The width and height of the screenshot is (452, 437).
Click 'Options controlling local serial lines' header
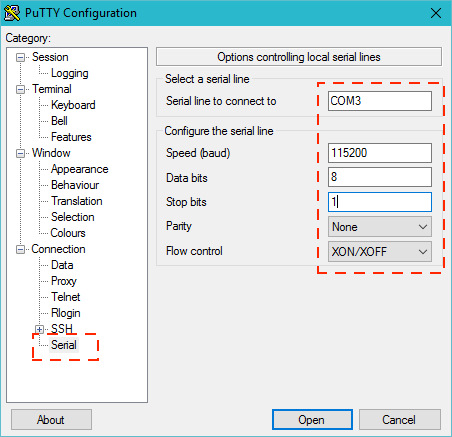coord(299,57)
